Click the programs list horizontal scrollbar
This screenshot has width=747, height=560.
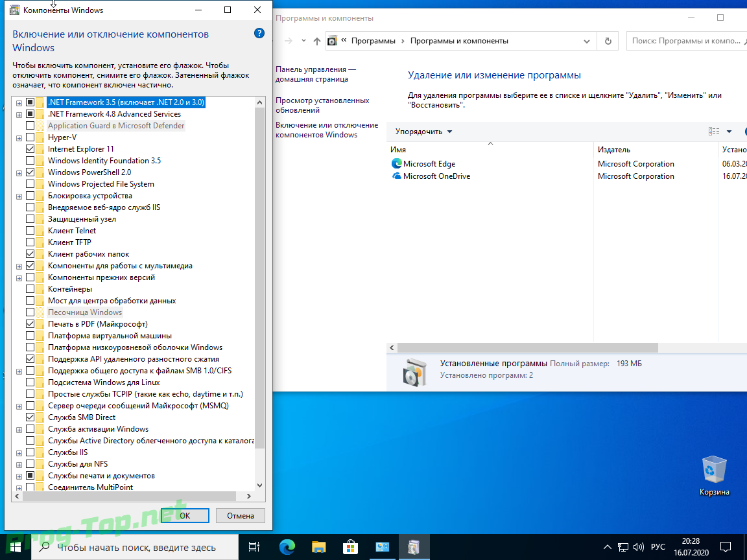tap(527, 347)
